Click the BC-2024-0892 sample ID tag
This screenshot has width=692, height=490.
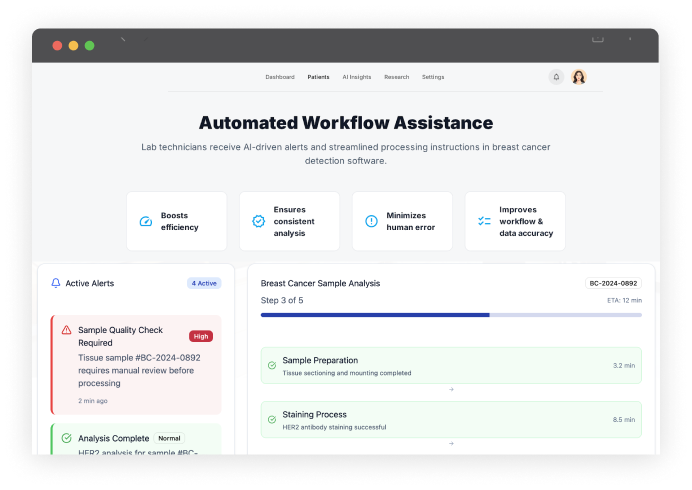click(613, 283)
